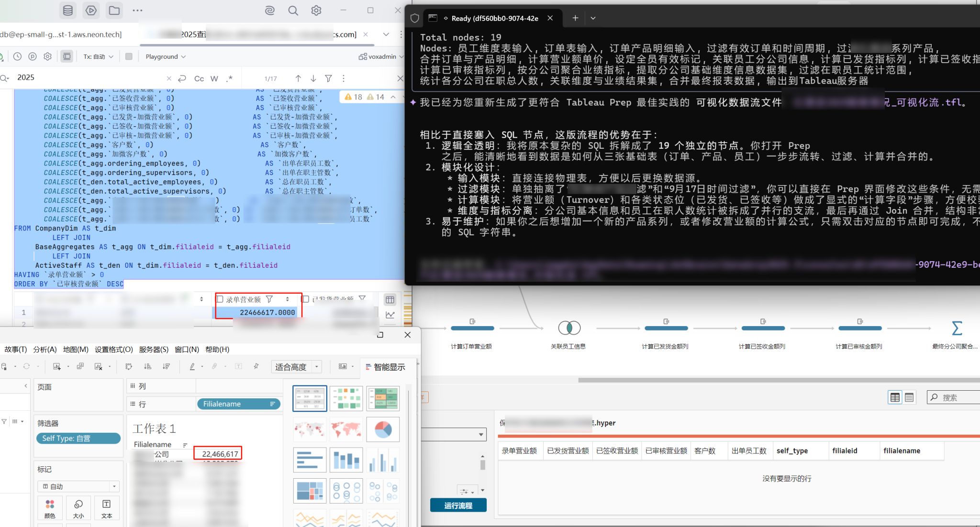Click the new worksheet icon in Tableau toolbar

57,366
